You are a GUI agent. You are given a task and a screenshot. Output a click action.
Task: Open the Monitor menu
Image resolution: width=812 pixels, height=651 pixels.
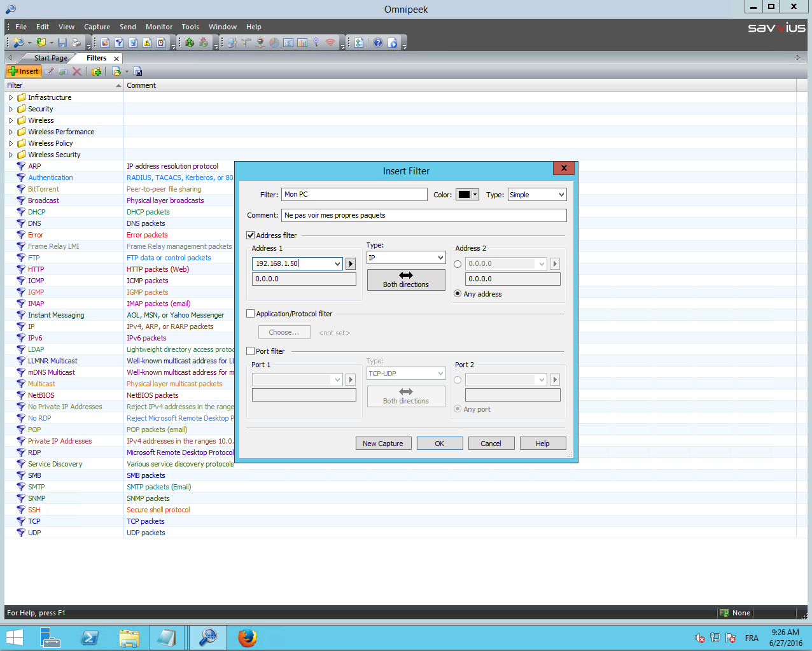click(x=159, y=27)
